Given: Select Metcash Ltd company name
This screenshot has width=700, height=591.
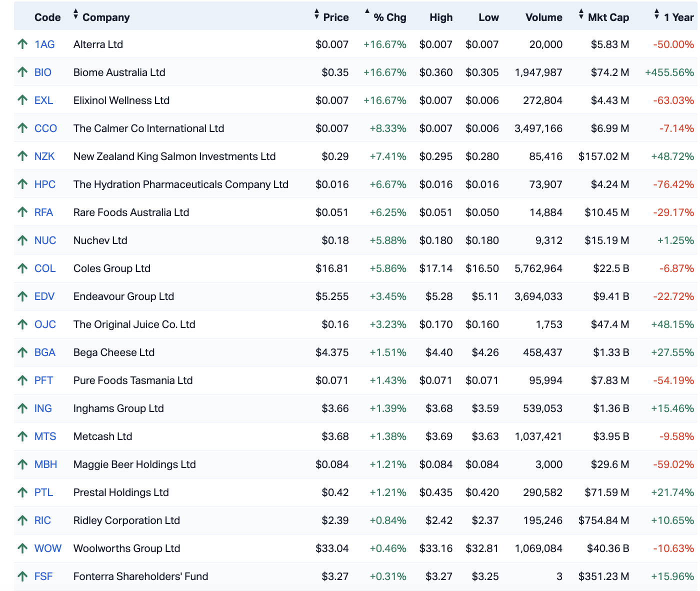Looking at the screenshot, I should click(102, 436).
